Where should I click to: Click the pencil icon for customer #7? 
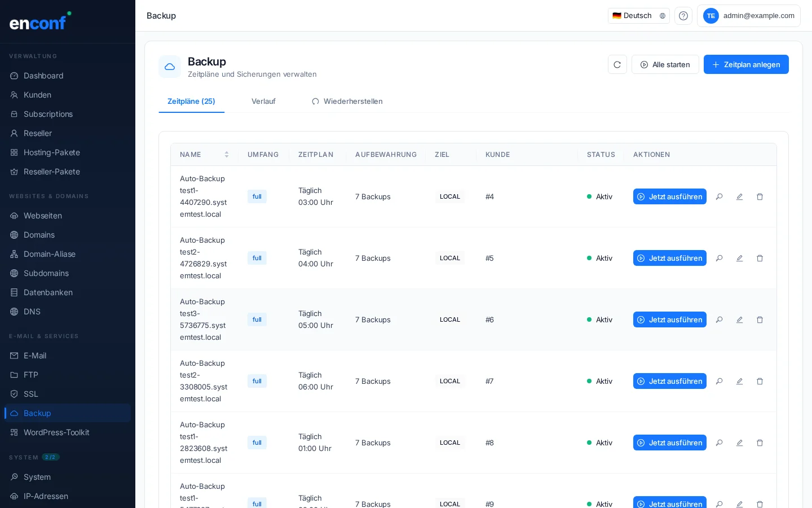[739, 381]
